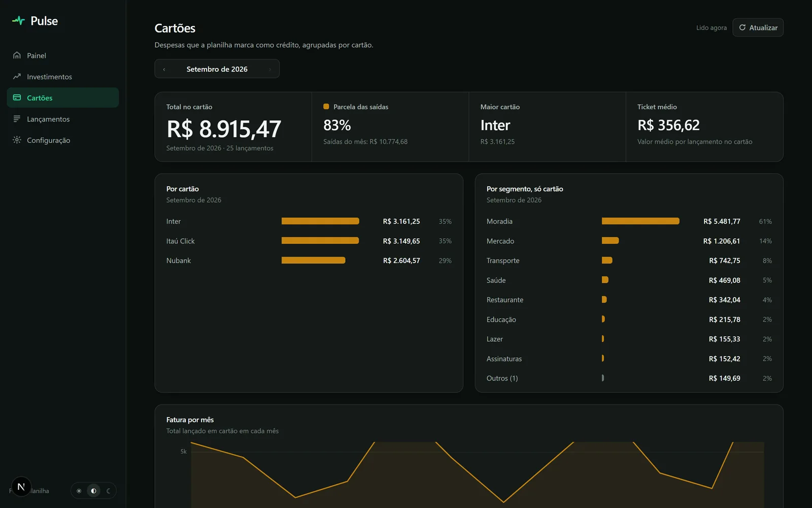This screenshot has width=812, height=508.
Task: Click the Pulse heartbeat logo icon
Action: (18, 21)
